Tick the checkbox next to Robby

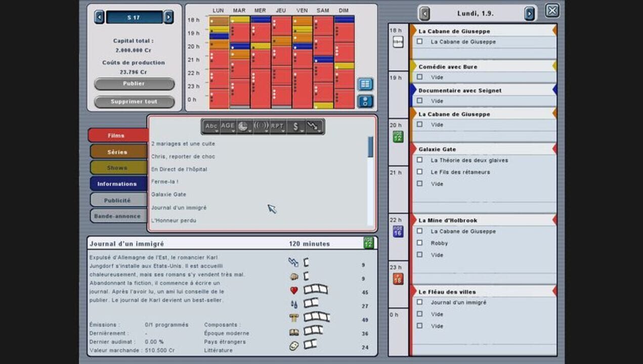420,243
